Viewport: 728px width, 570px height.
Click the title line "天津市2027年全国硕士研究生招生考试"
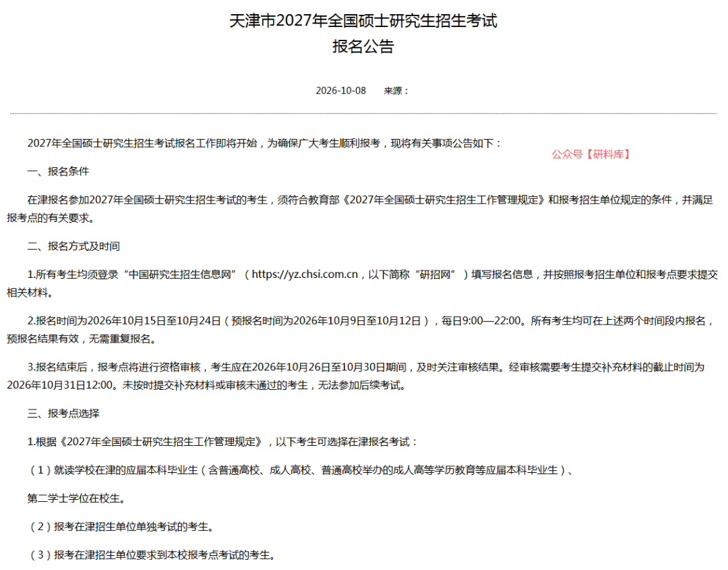(363, 21)
